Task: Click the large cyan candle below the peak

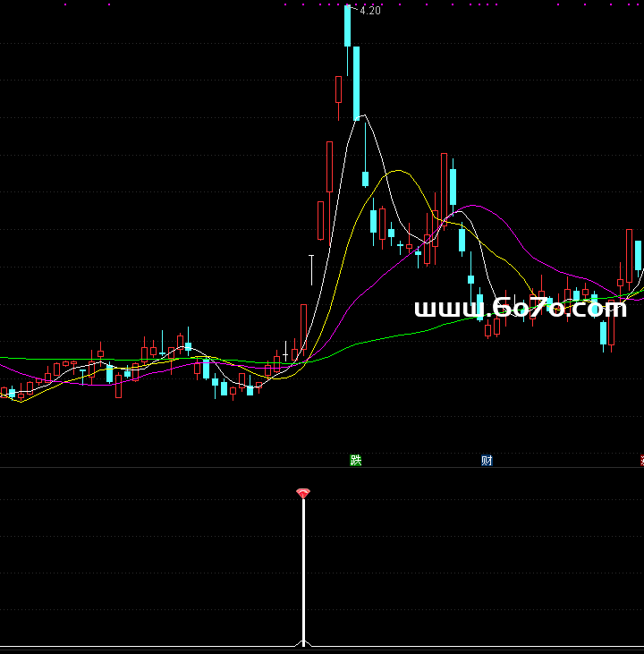Action: (356, 82)
